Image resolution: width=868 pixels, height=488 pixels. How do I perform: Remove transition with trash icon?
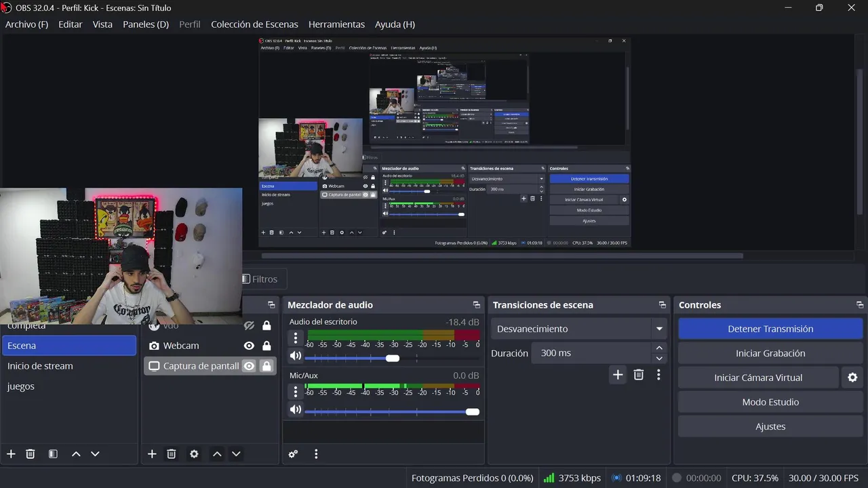pos(638,375)
